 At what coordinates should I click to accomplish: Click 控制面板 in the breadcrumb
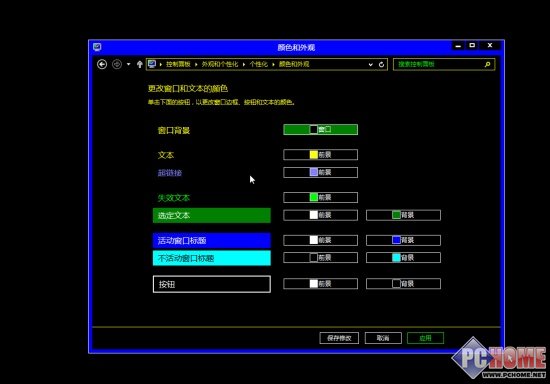[x=178, y=64]
